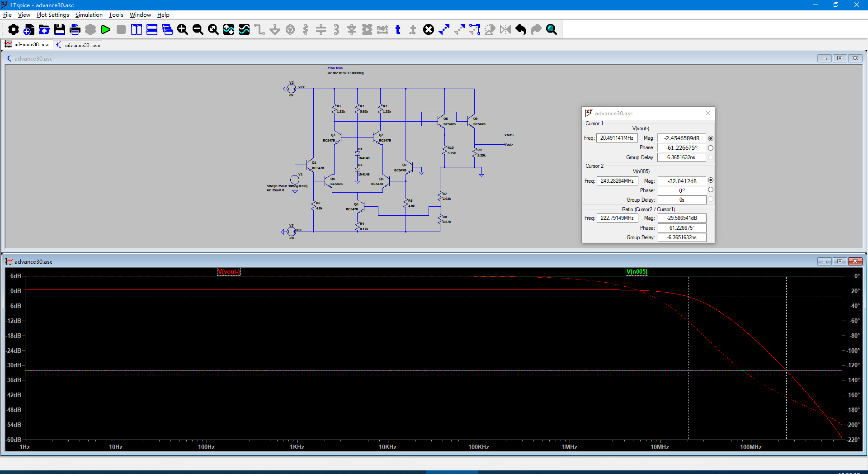This screenshot has height=474, width=868.
Task: Open the pick visible traces icon
Action: click(244, 29)
